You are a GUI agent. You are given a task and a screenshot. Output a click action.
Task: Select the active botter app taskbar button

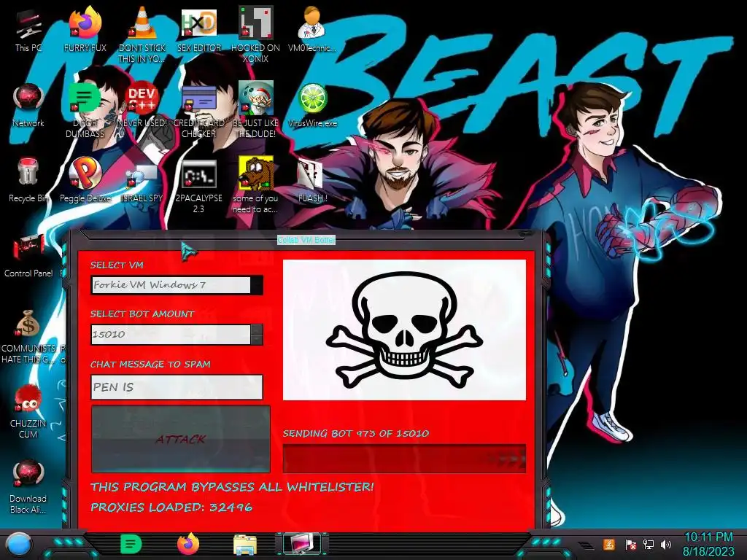[302, 544]
